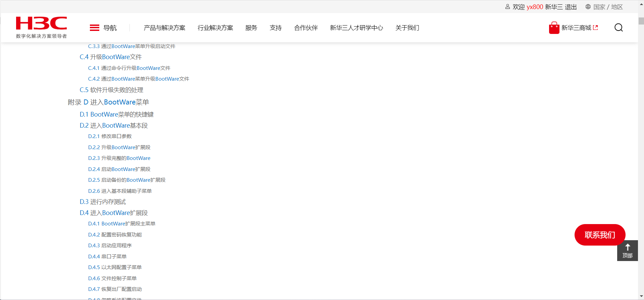The image size is (644, 300).
Task: Click the external link icon beside 新华三商城
Action: 595,28
